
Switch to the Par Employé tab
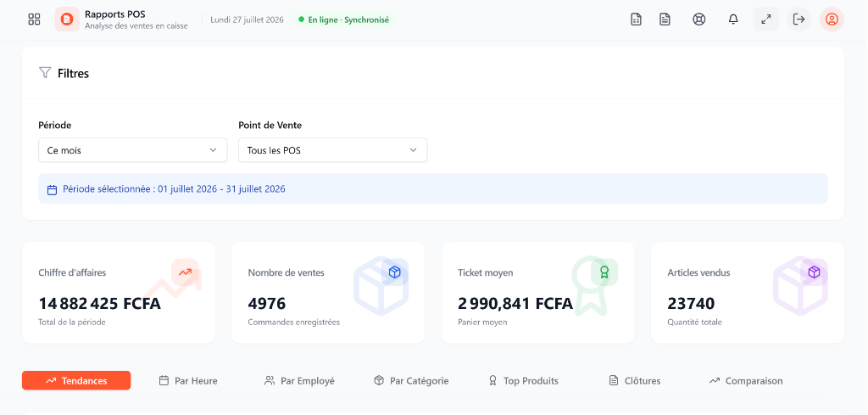[299, 381]
